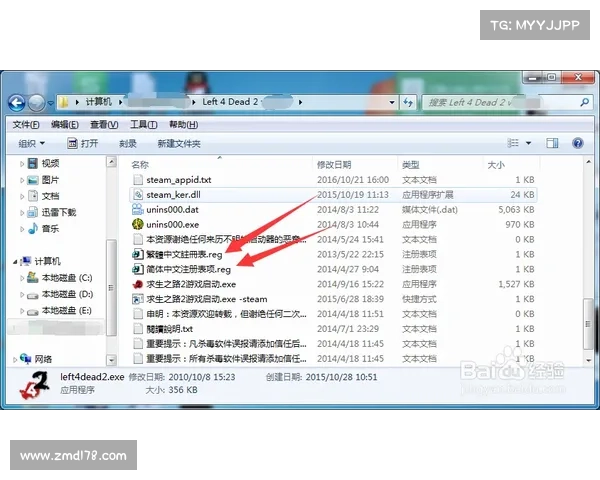Select 重要提示：凡杀毒软件误报 text file
Screen dimensions: 600x480
coord(226,344)
